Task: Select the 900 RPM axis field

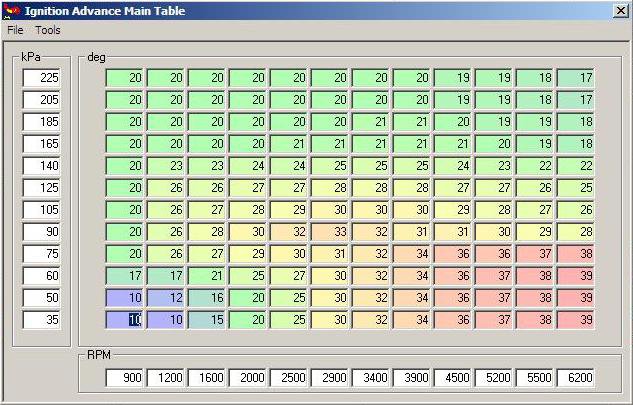Action: pyautogui.click(x=127, y=378)
